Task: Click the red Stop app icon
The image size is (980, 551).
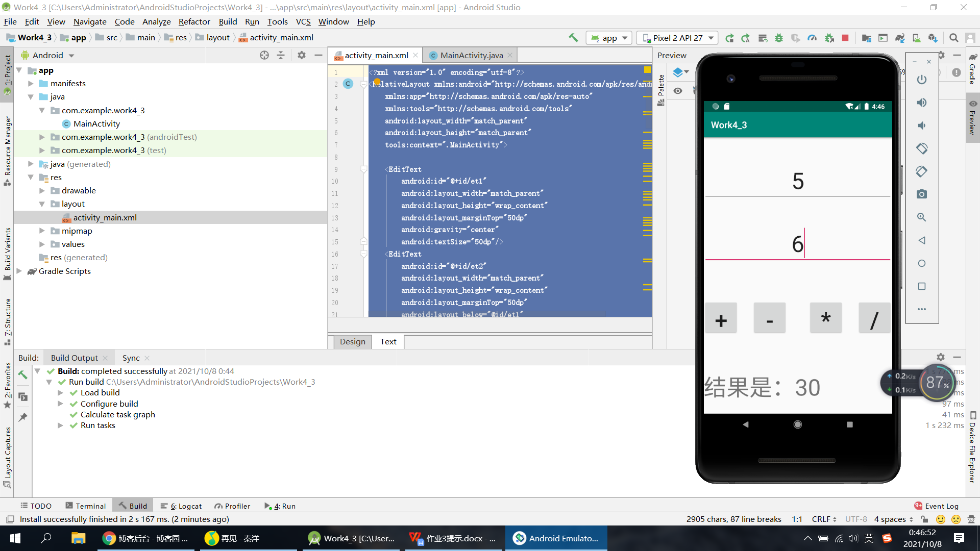Action: pos(845,38)
